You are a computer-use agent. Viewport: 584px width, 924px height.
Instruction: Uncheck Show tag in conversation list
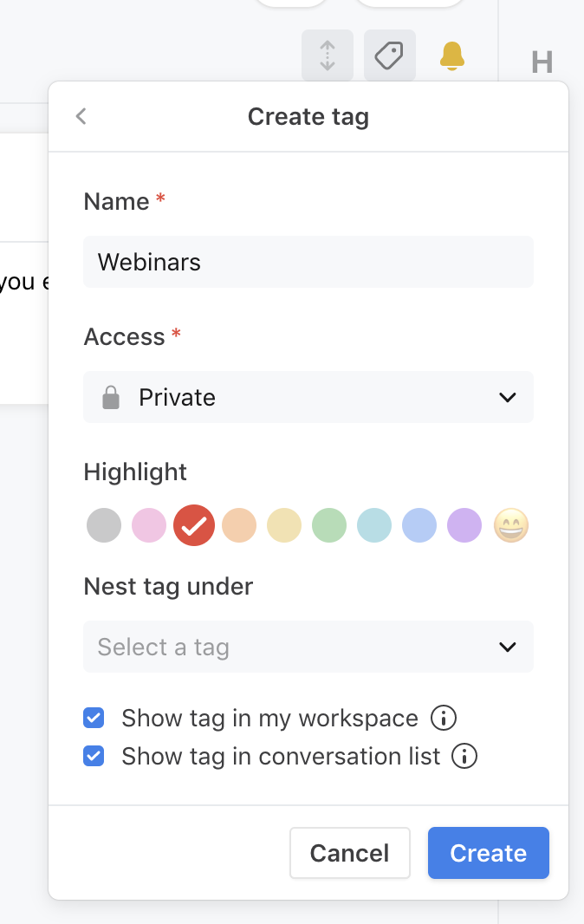tap(94, 757)
